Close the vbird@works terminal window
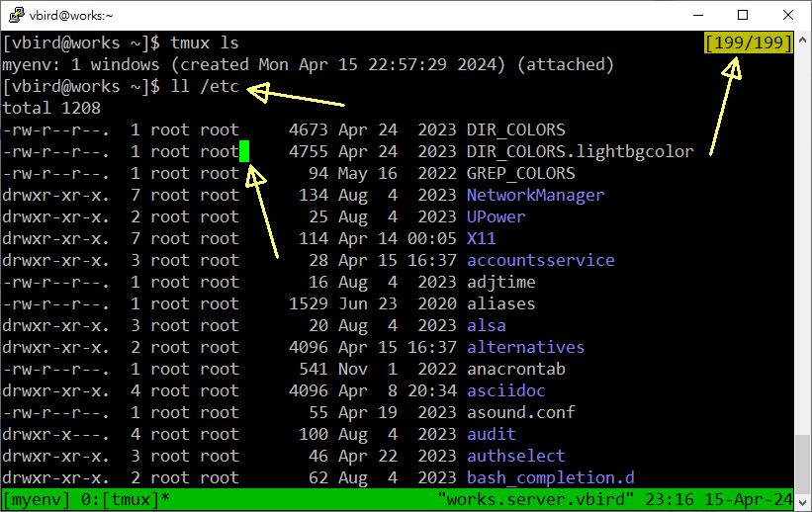This screenshot has width=812, height=512. (787, 15)
